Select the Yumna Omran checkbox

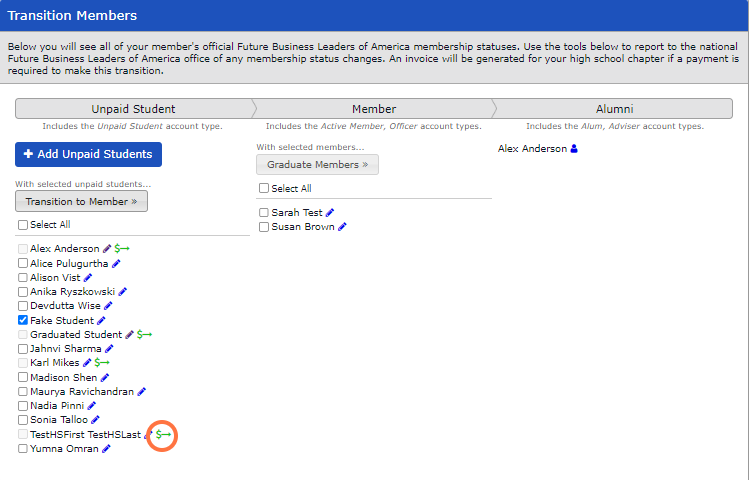point(23,448)
